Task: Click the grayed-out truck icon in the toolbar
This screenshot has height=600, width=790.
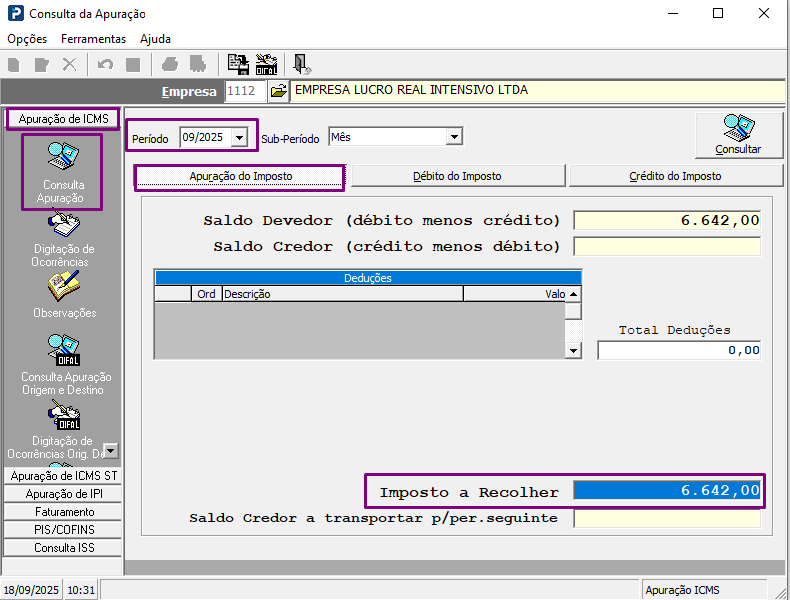Action: click(x=198, y=64)
